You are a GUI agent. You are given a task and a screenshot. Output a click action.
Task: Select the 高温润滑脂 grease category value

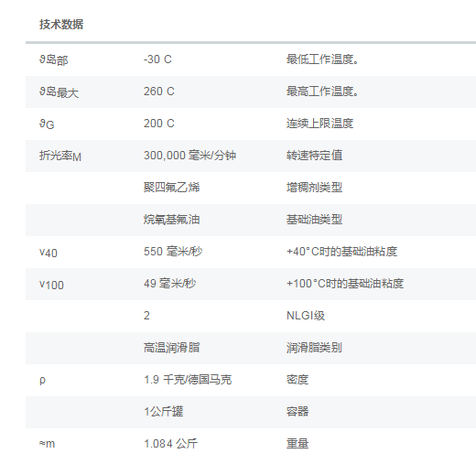[171, 348]
